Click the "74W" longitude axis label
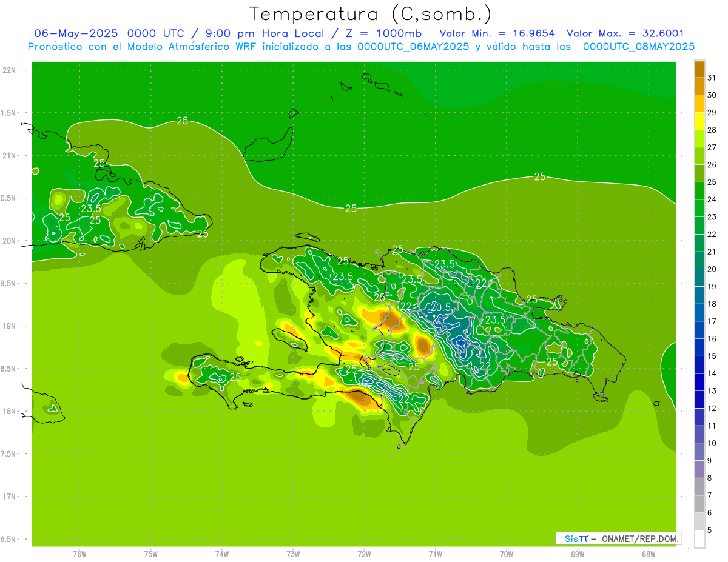The image size is (728, 562). [222, 554]
